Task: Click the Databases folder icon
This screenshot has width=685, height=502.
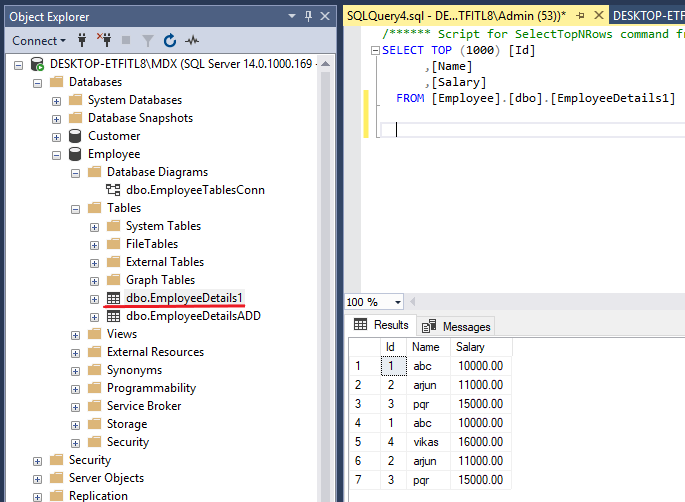Action: click(x=56, y=82)
